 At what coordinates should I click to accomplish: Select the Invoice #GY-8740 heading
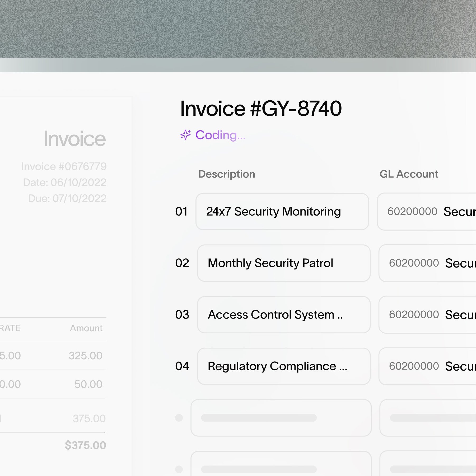click(x=261, y=108)
